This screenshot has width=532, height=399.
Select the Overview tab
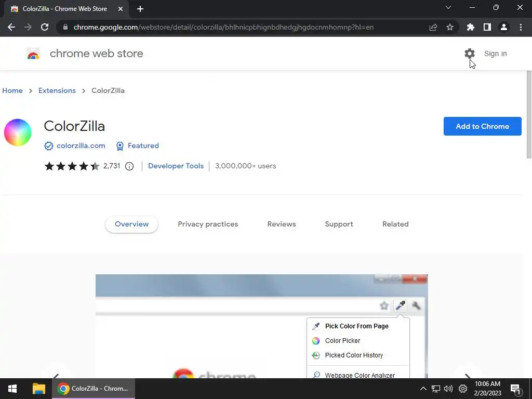pos(131,224)
